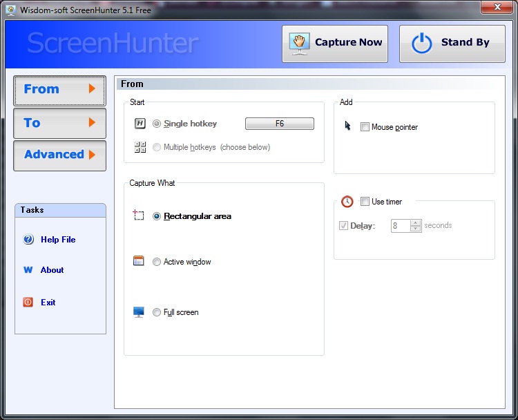Select the Single hotkey radio button
This screenshot has width=518, height=420.
(157, 124)
